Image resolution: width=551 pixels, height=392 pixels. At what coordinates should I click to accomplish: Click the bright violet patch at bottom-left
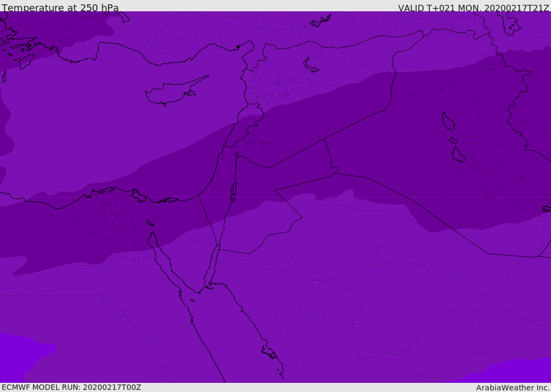point(22,355)
